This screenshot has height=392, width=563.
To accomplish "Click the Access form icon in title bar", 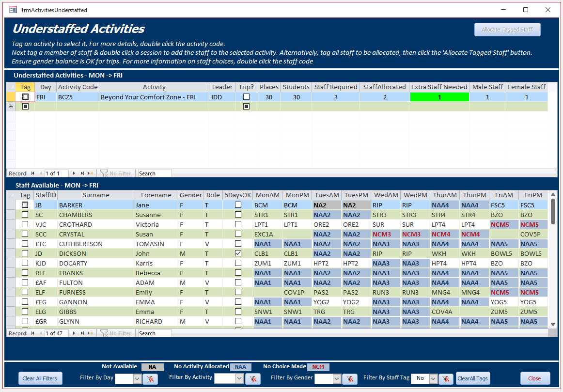I will click(x=13, y=10).
